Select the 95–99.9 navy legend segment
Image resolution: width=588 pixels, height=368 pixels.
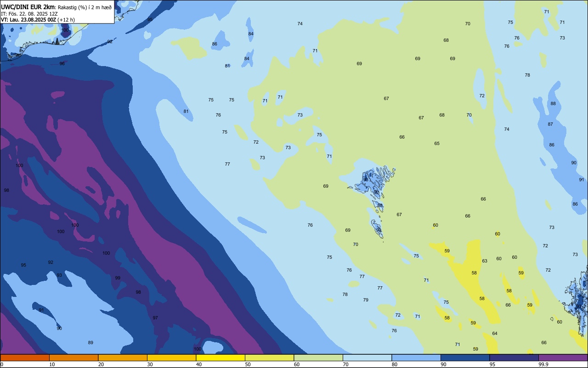(x=514, y=357)
